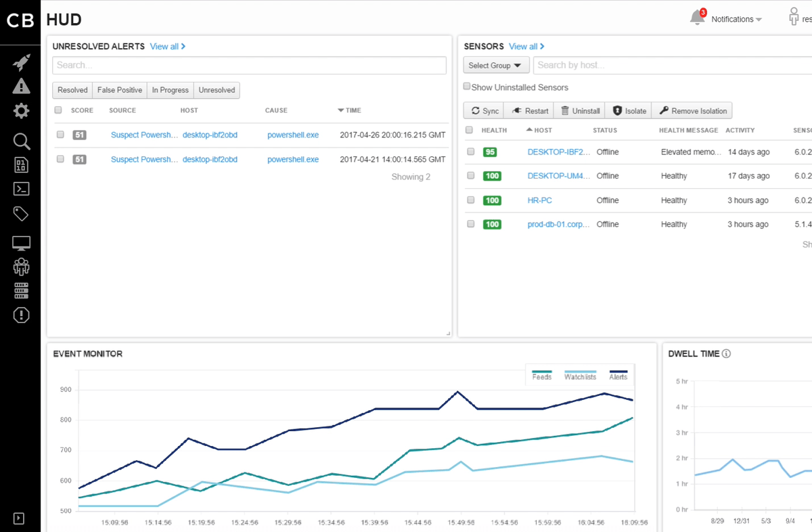Toggle the Feeds legend color swatch

542,372
